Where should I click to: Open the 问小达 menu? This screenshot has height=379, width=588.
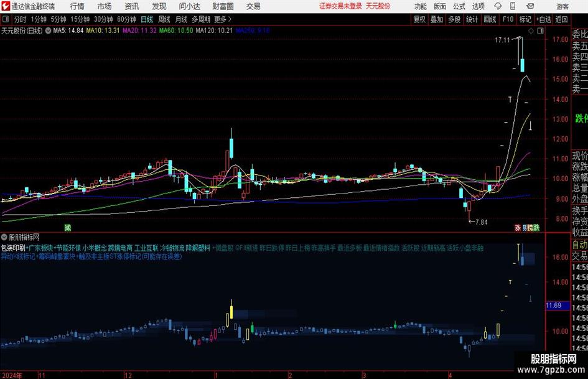coord(189,6)
